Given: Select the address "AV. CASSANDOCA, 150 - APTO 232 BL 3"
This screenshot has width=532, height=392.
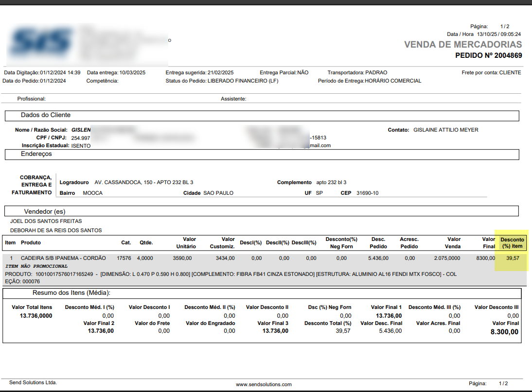Looking at the screenshot, I should click(x=144, y=182).
